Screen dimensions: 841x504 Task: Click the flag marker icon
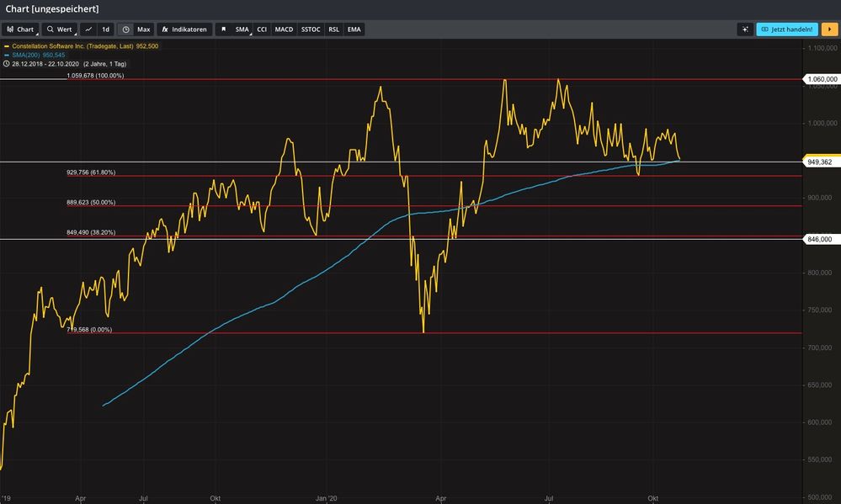[223, 29]
